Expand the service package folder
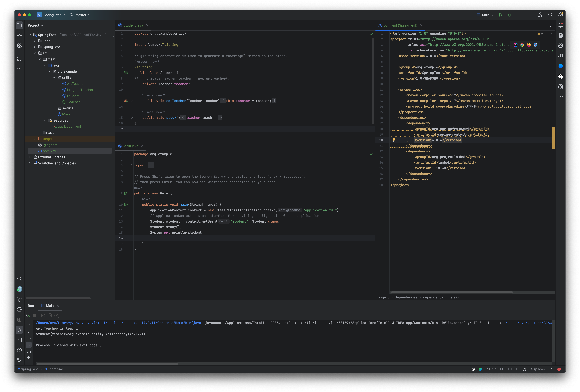Viewport: 580px width, 392px height. pos(54,108)
